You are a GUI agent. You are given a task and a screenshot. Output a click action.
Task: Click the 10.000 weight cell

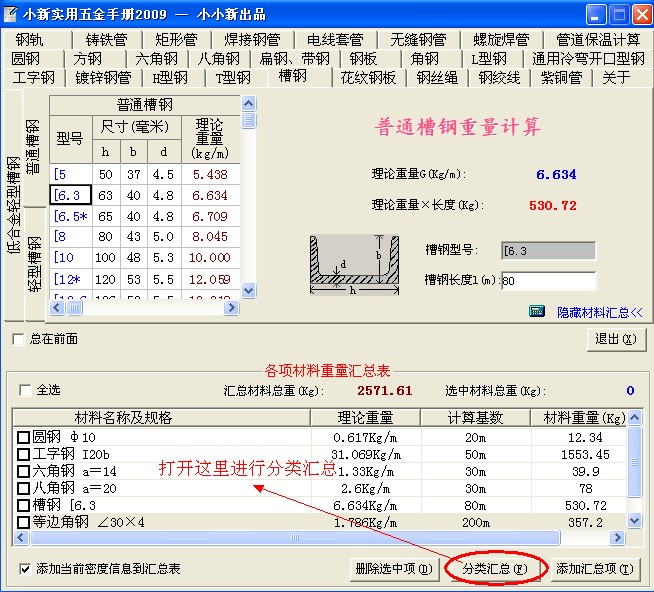tap(210, 257)
